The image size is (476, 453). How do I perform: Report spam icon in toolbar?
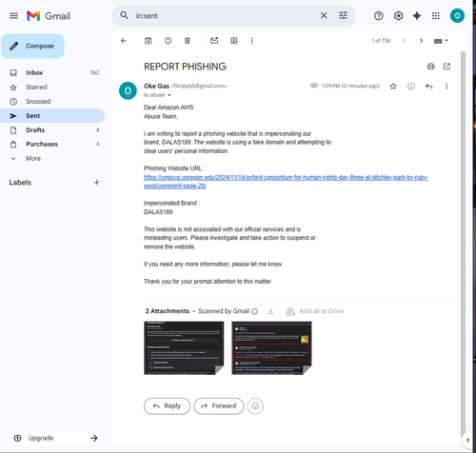[x=168, y=41]
